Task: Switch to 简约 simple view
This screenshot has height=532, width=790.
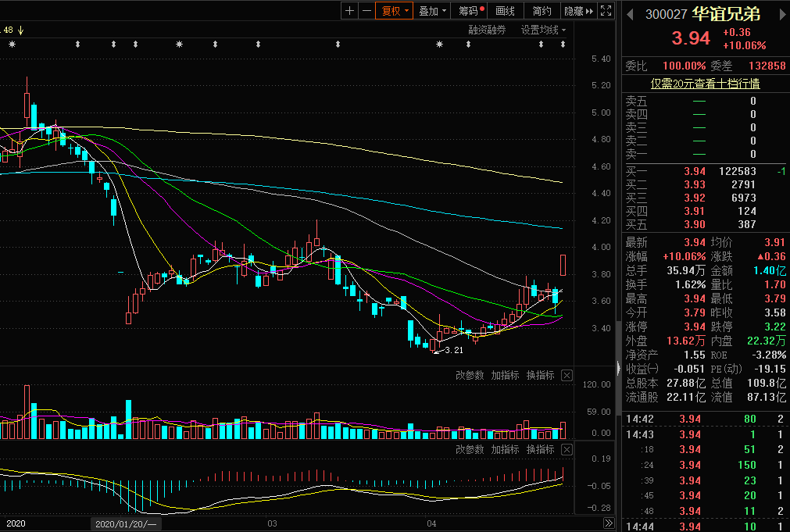Action: (x=542, y=10)
